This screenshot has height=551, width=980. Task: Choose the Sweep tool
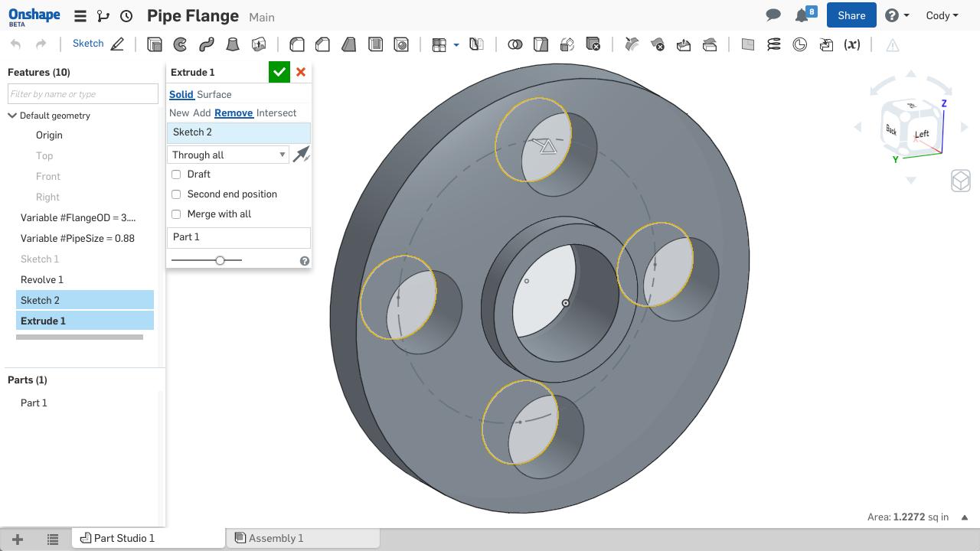pos(207,44)
